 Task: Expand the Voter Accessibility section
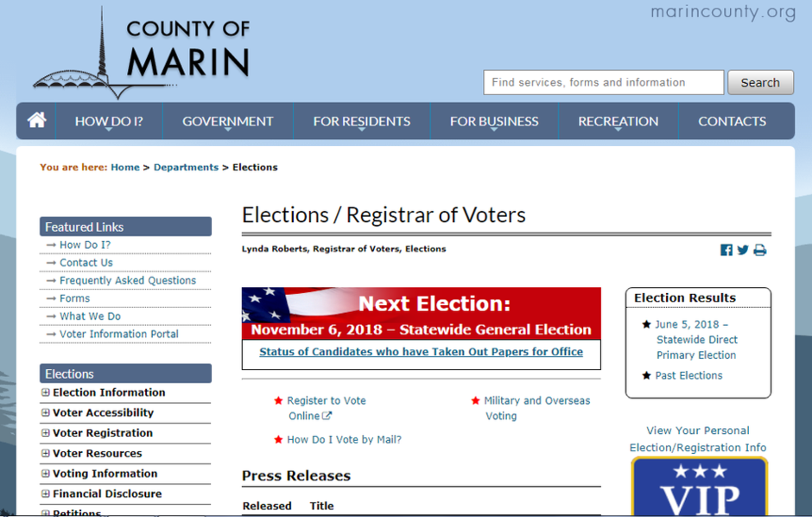(x=46, y=413)
